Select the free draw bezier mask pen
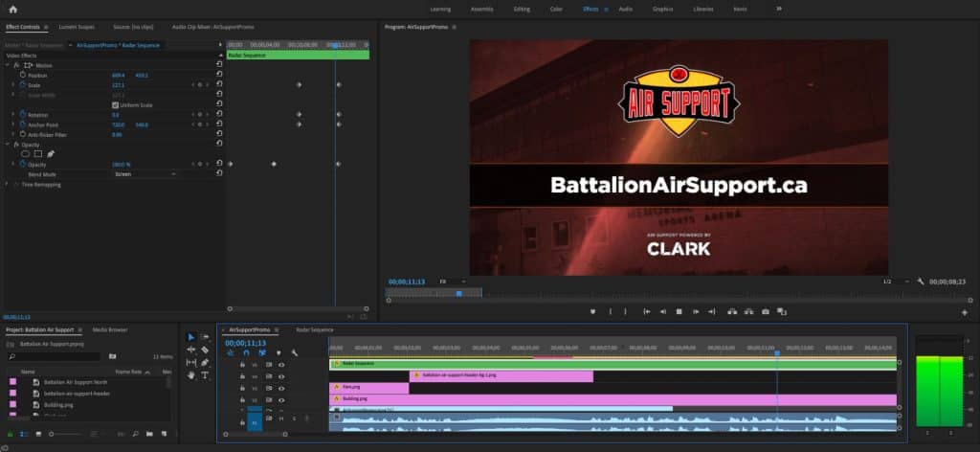 point(51,154)
